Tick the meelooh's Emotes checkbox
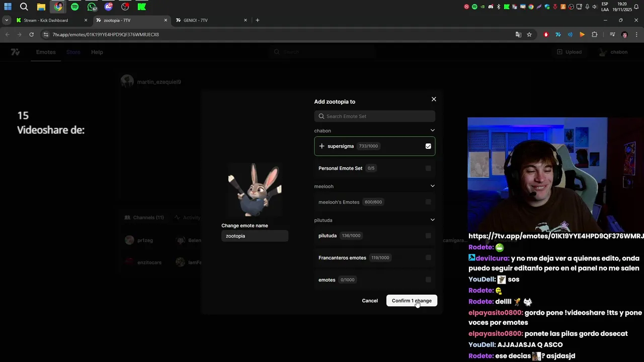644x362 pixels. (x=428, y=202)
